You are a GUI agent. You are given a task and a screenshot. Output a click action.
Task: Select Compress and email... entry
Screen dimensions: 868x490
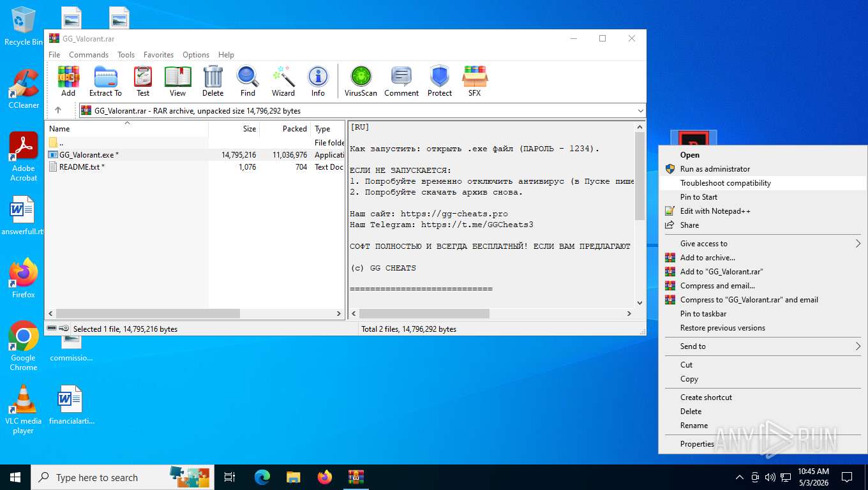(x=763, y=286)
